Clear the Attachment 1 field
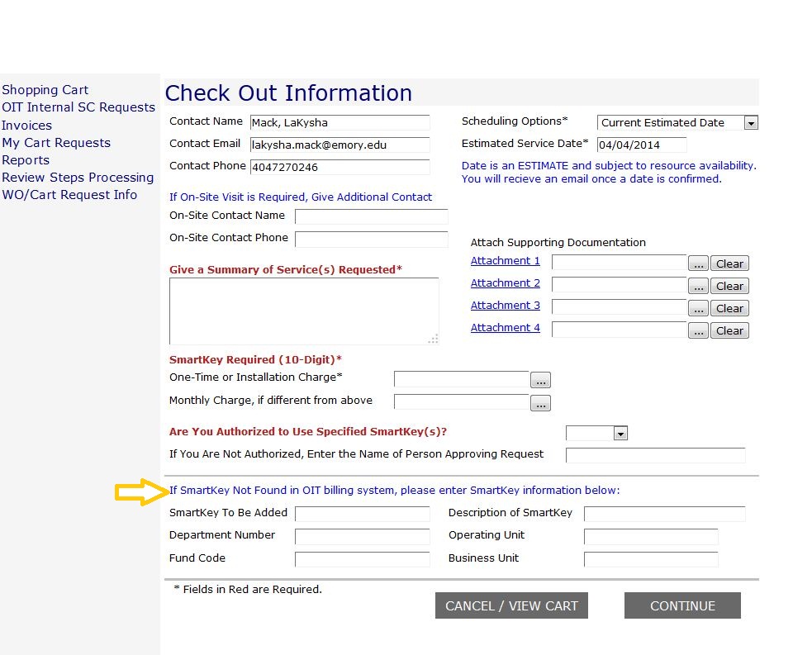Image resolution: width=812 pixels, height=655 pixels. click(729, 264)
